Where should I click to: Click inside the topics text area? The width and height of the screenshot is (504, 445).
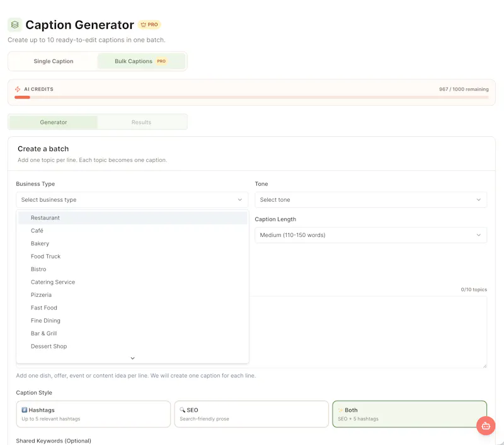tap(368, 332)
